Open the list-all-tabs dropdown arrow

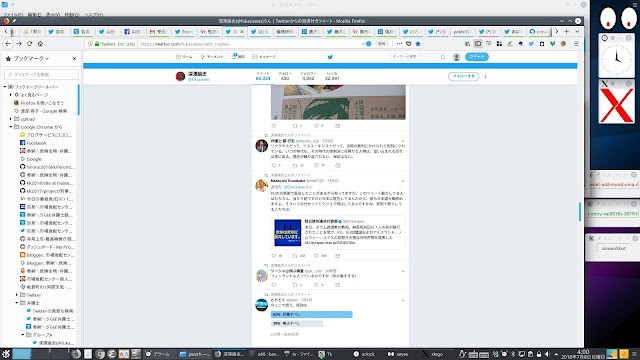click(577, 31)
